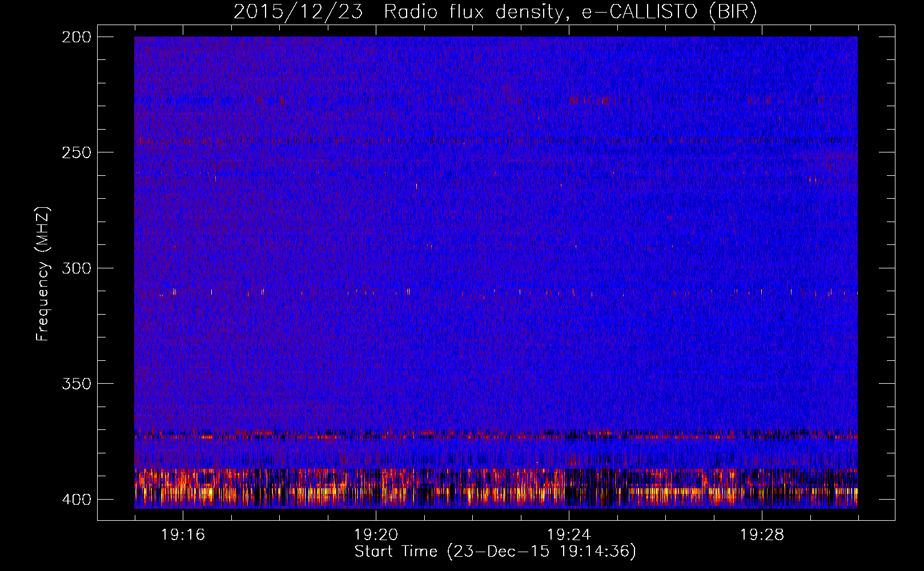Click the plot title '2015/12/23 Radio flux density'
The image size is (924, 571).
(x=496, y=12)
